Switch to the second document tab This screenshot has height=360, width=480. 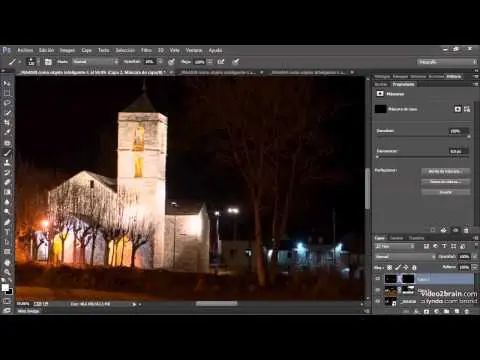pos(219,72)
